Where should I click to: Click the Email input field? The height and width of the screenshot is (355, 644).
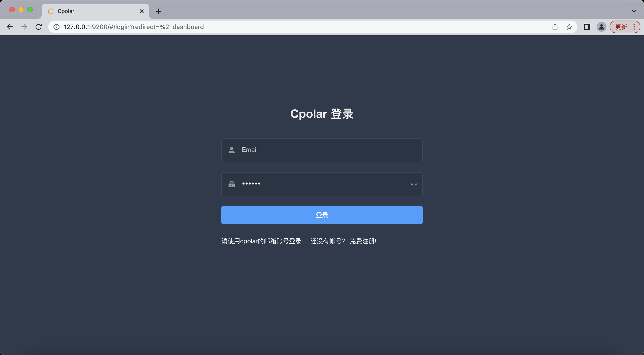pyautogui.click(x=322, y=150)
